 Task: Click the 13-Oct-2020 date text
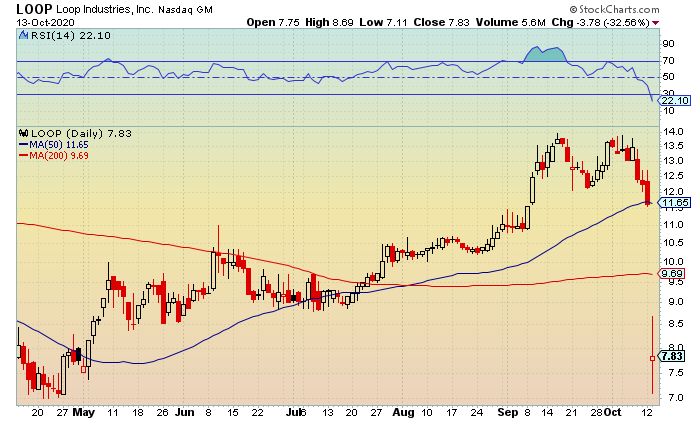[46, 22]
